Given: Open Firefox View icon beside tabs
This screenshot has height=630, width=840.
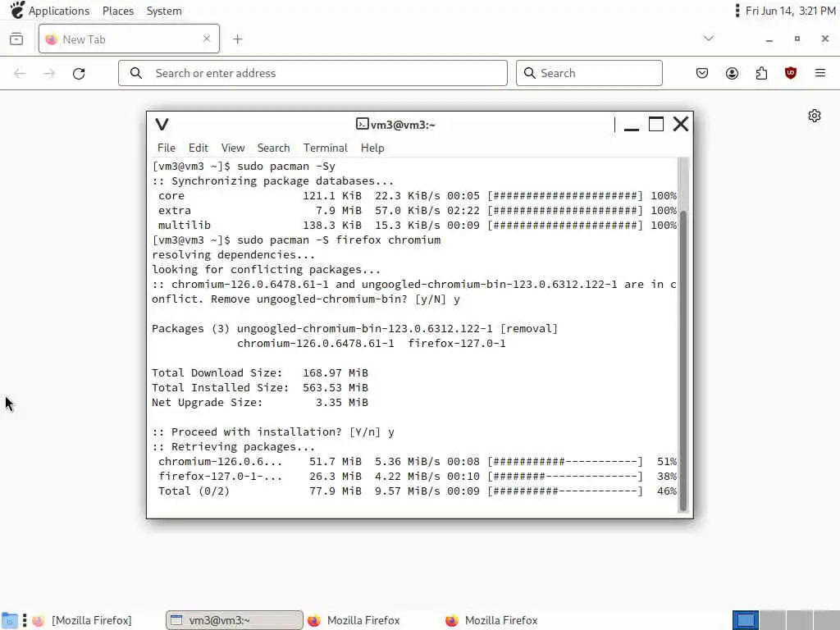Looking at the screenshot, I should [x=16, y=39].
